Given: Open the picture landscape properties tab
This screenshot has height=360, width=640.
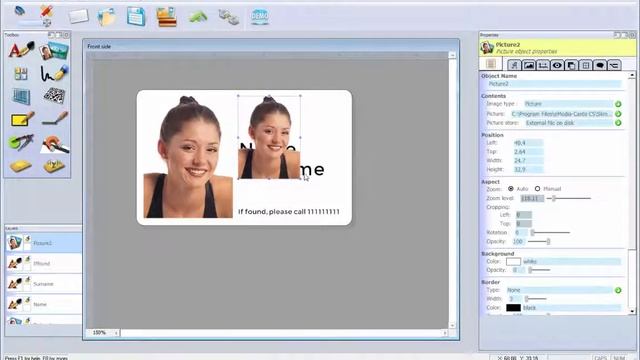Looking at the screenshot, I should pyautogui.click(x=529, y=65).
